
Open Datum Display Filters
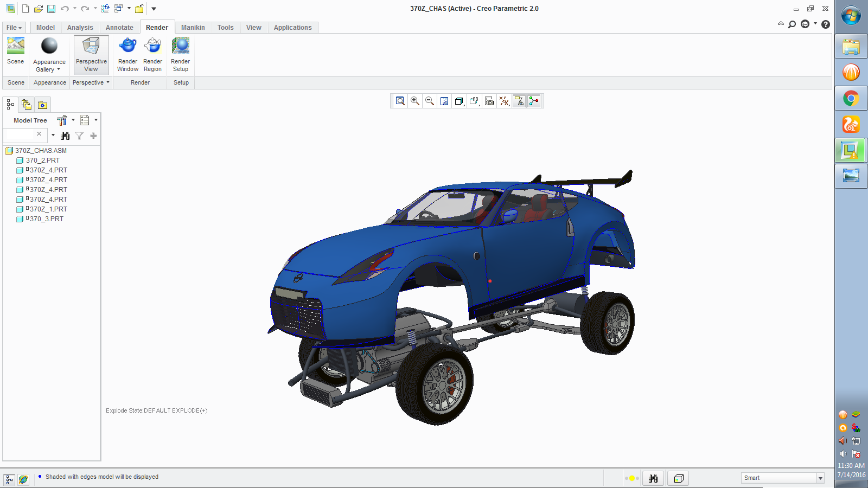click(504, 101)
